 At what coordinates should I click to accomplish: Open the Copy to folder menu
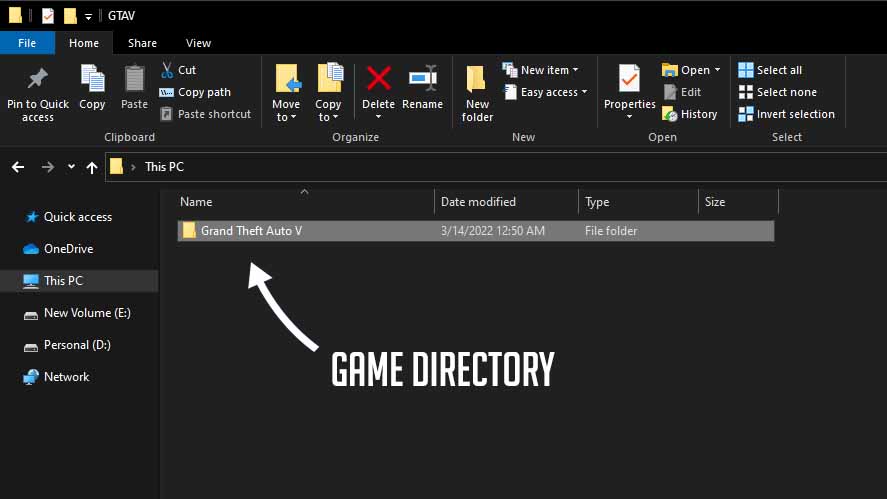pyautogui.click(x=328, y=93)
